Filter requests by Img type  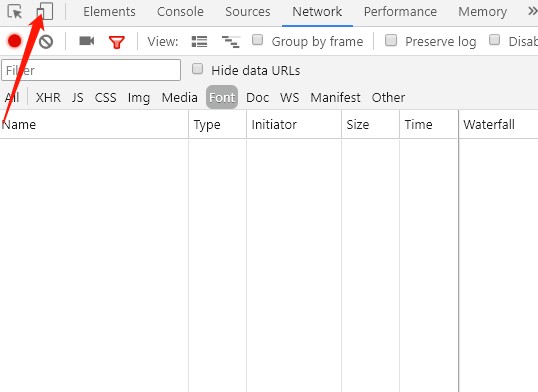[139, 98]
